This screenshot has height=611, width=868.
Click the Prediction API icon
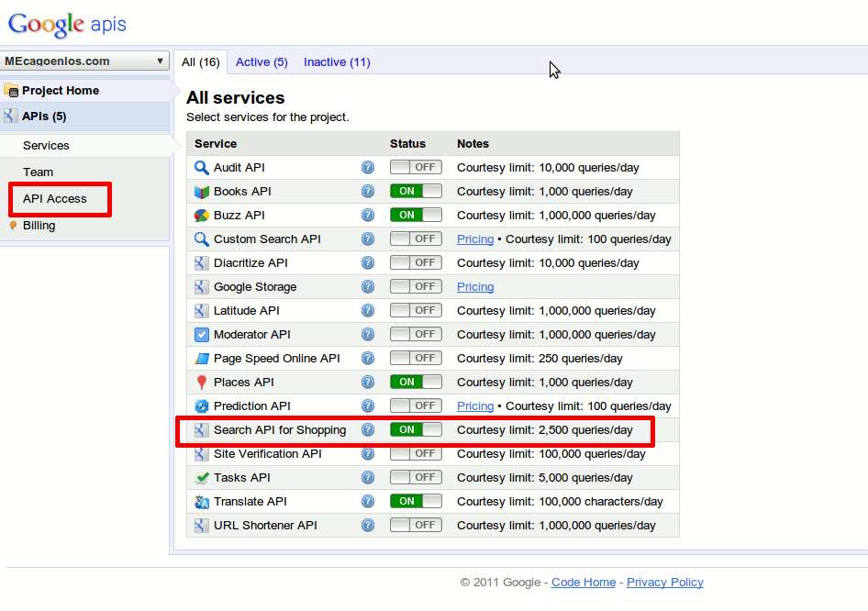click(202, 406)
